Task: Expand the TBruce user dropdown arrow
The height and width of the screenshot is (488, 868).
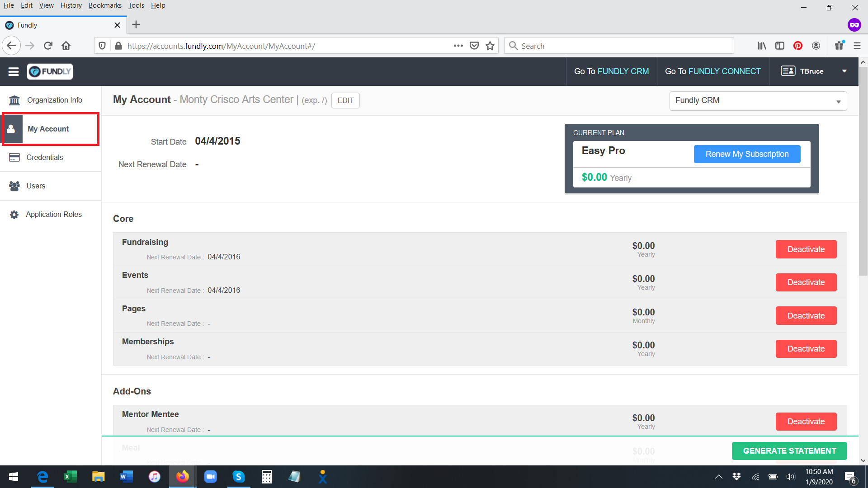Action: pos(844,71)
